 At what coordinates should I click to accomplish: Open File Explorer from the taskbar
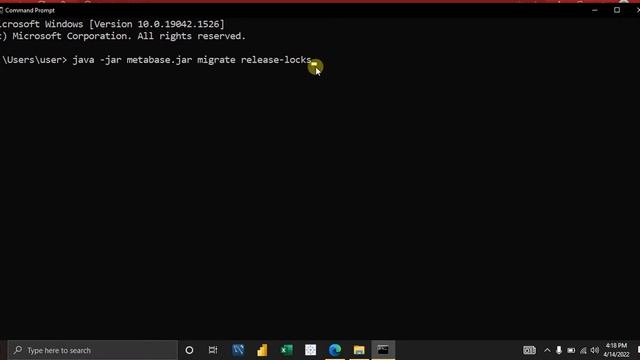[x=359, y=350]
